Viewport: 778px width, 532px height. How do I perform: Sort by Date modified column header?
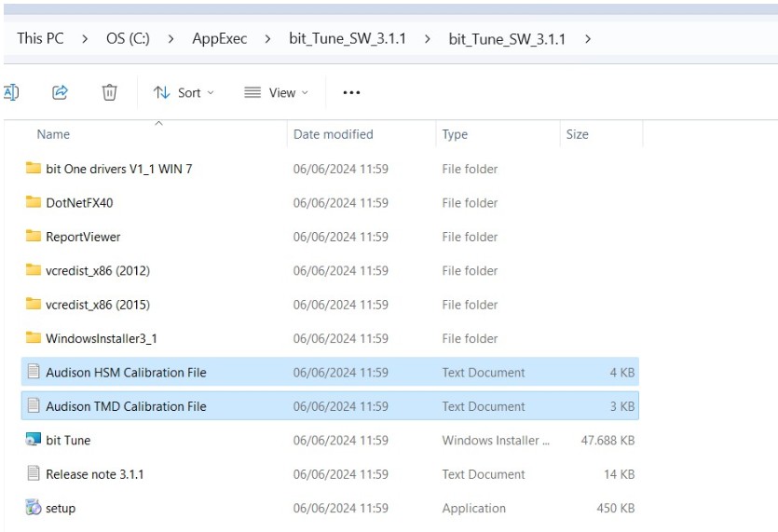pyautogui.click(x=333, y=134)
